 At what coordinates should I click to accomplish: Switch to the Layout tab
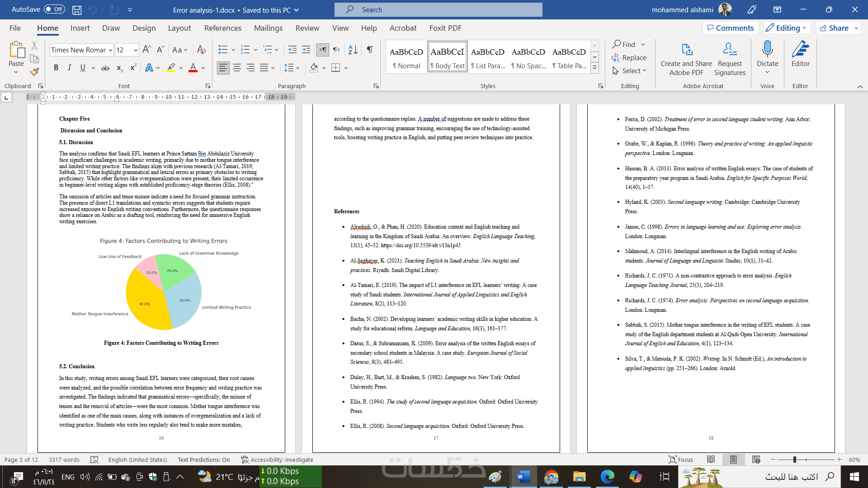pyautogui.click(x=179, y=28)
